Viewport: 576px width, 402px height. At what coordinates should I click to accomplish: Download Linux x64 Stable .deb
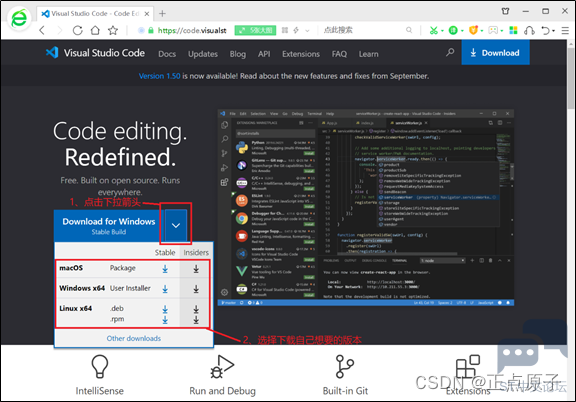tap(165, 309)
